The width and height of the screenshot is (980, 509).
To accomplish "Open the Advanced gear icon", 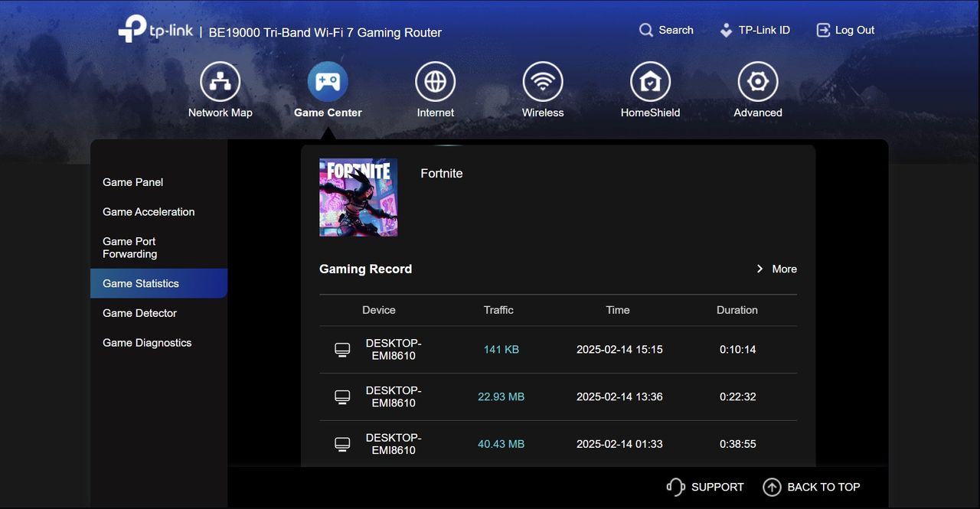I will click(x=758, y=82).
